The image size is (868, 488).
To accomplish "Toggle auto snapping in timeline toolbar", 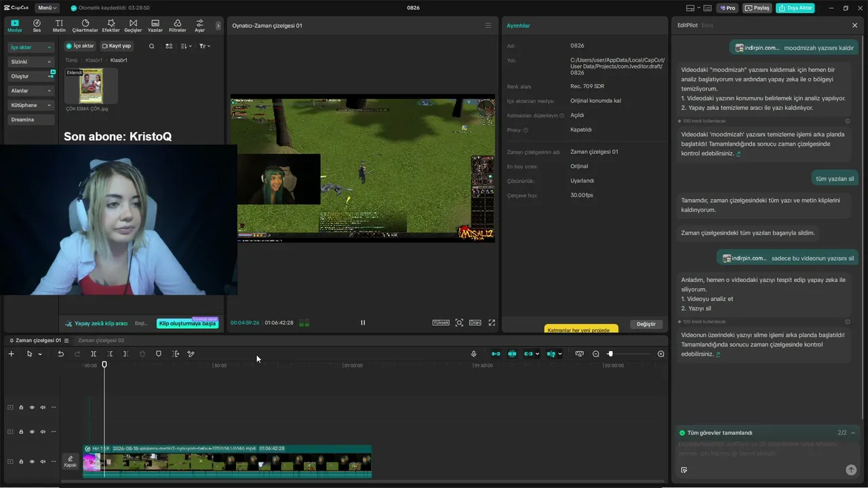I will (512, 354).
